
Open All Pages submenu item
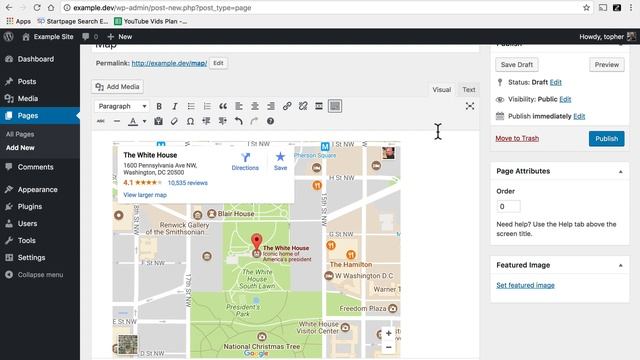tap(20, 134)
